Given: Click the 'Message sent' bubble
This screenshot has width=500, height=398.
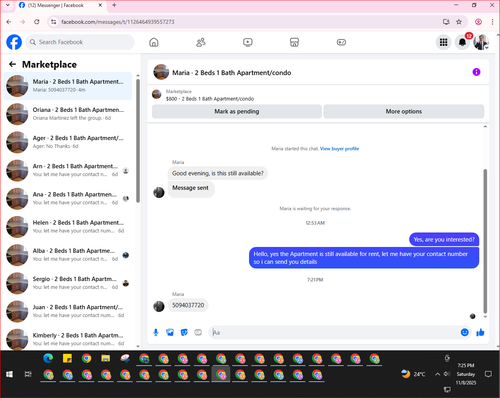Looking at the screenshot, I should click(190, 188).
